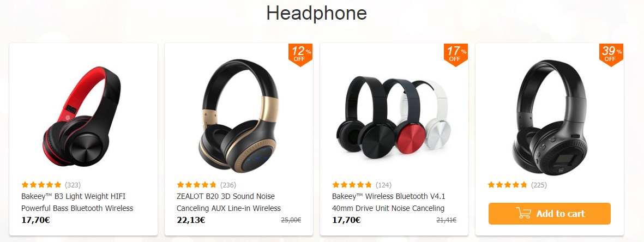
Task: View the (236) reviews count
Action: click(x=228, y=185)
